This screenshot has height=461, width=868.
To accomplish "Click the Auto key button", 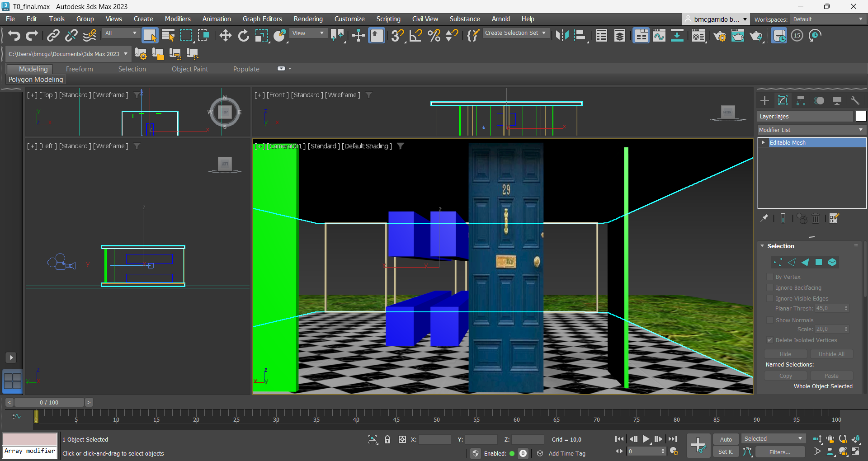I will coord(726,439).
